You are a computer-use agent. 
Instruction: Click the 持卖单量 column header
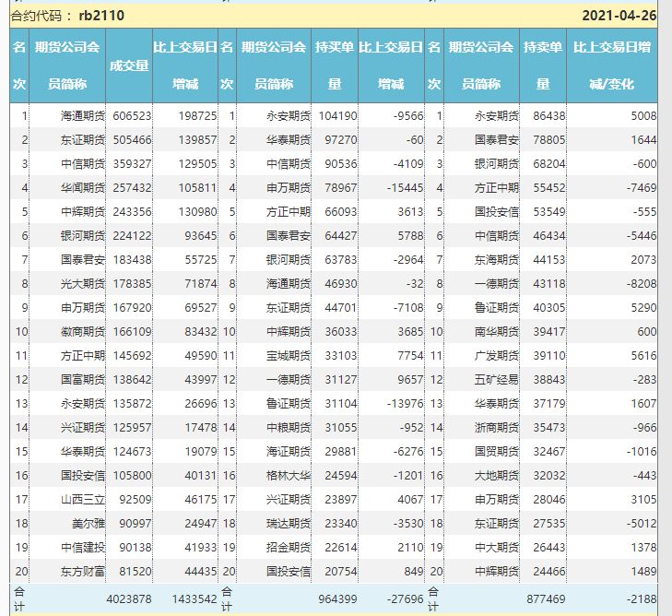click(543, 65)
